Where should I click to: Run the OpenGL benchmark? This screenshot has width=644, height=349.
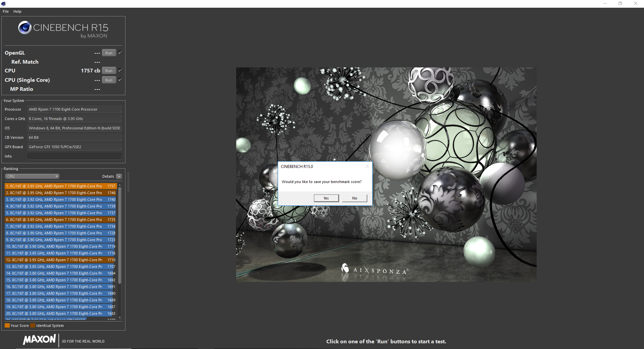coord(109,53)
